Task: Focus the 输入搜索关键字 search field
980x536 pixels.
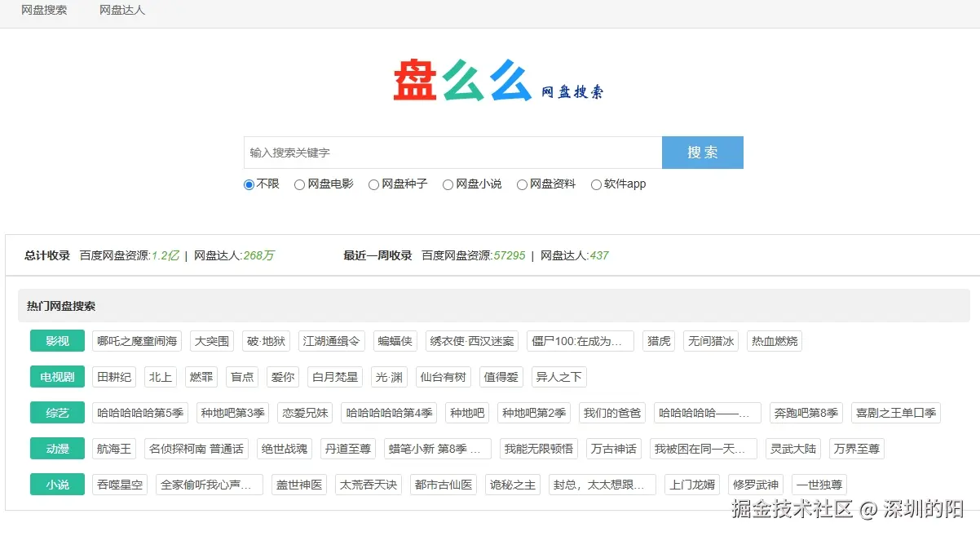Action: pyautogui.click(x=452, y=153)
